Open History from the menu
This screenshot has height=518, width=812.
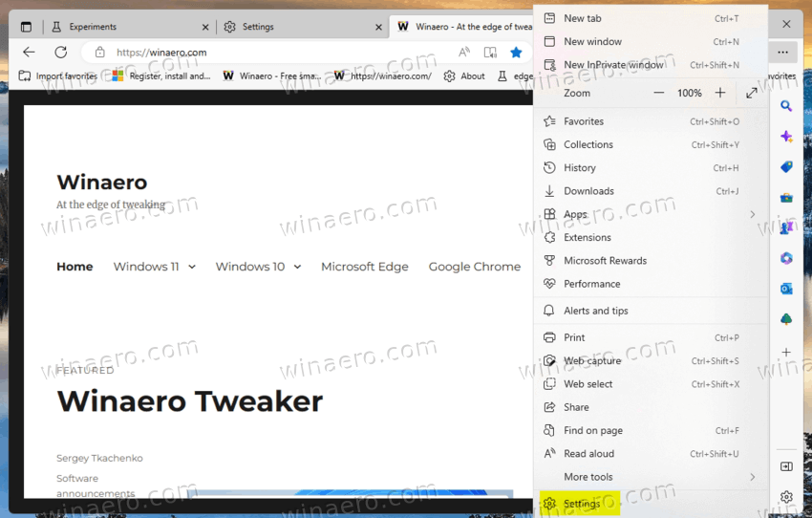point(651,168)
